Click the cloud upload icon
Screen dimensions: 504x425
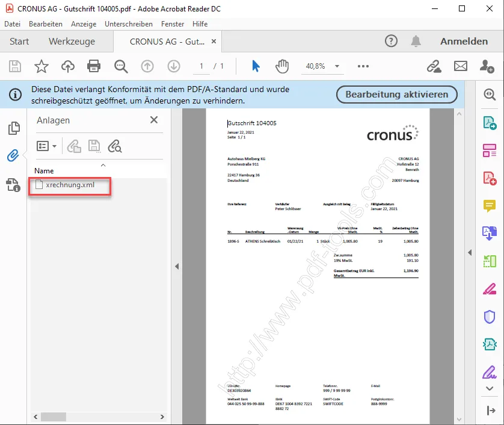68,66
